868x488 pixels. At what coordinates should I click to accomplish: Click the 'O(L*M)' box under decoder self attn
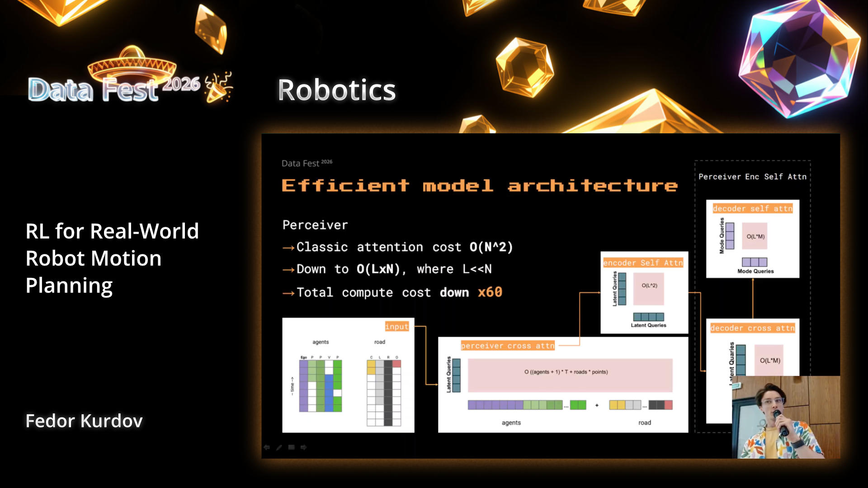click(755, 236)
